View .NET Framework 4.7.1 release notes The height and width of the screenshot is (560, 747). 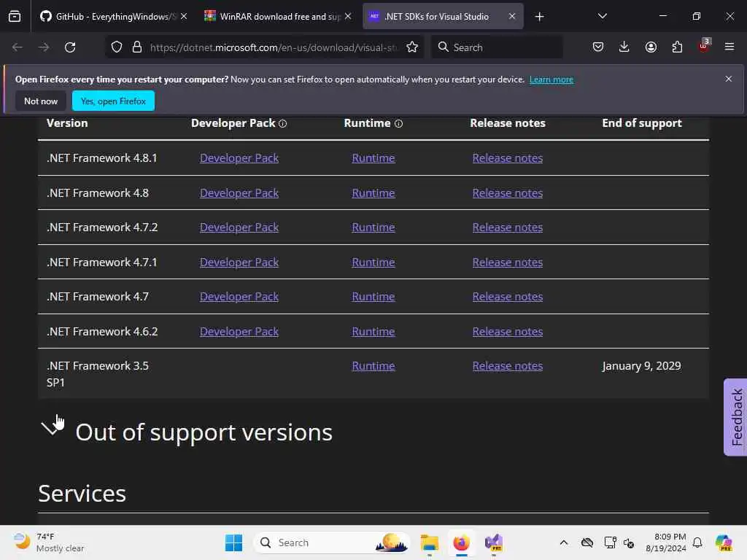tap(508, 262)
